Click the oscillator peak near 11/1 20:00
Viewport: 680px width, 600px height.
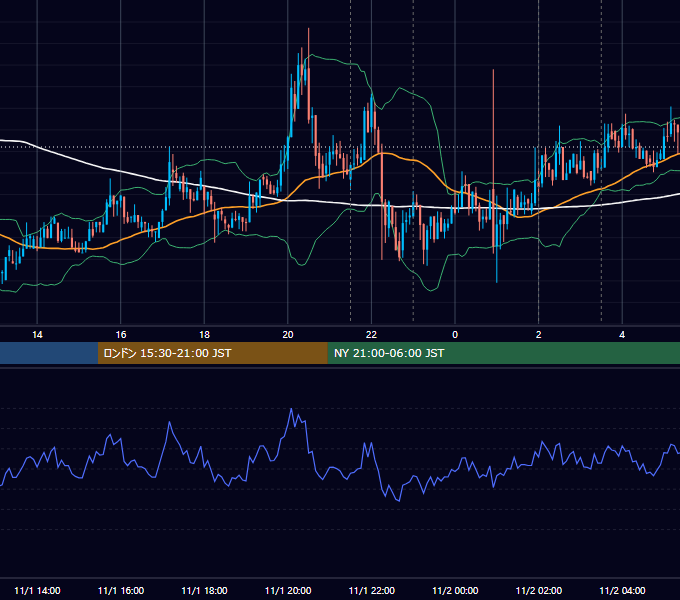[x=291, y=409]
